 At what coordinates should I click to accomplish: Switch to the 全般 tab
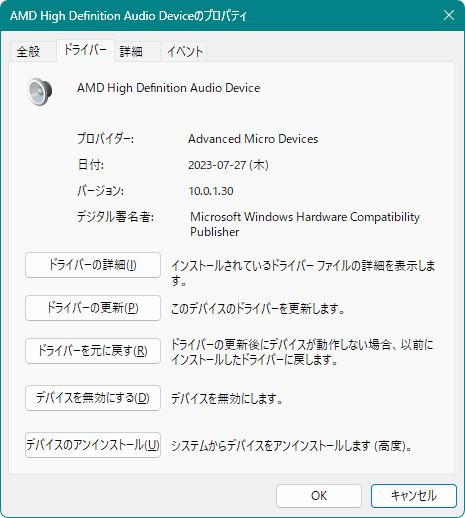[x=33, y=51]
